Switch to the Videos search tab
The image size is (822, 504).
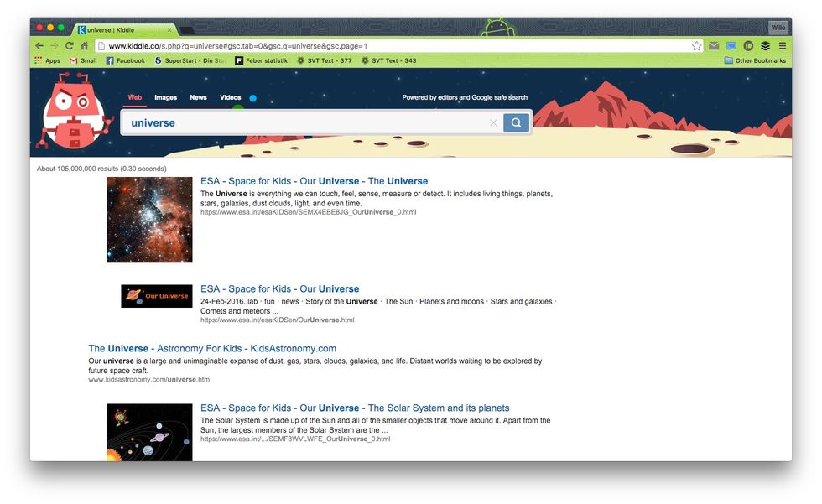(230, 97)
